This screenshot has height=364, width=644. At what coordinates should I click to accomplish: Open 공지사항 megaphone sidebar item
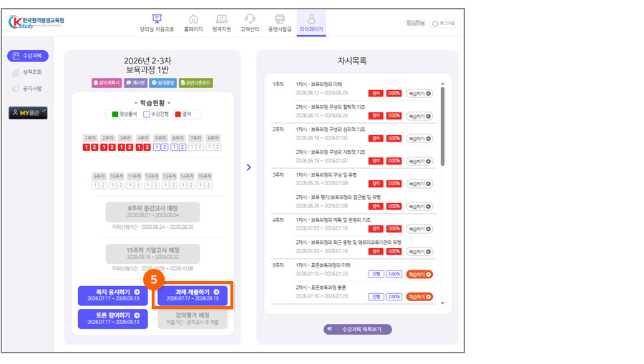[27, 89]
